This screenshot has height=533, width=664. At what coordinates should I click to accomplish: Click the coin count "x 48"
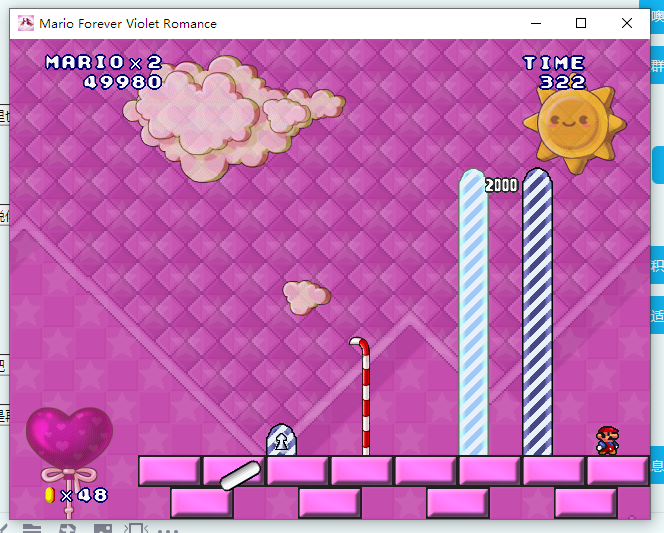click(84, 495)
